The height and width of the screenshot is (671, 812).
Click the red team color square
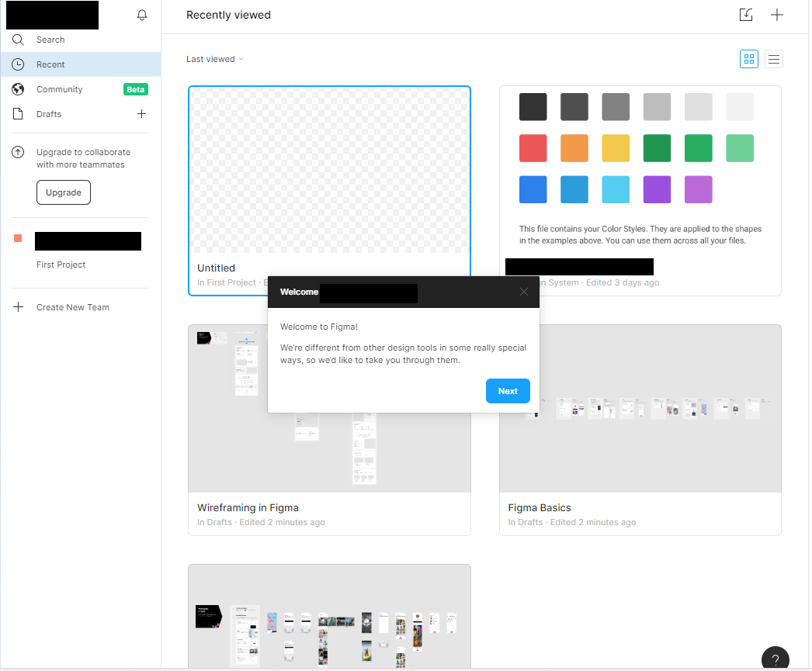coord(18,238)
